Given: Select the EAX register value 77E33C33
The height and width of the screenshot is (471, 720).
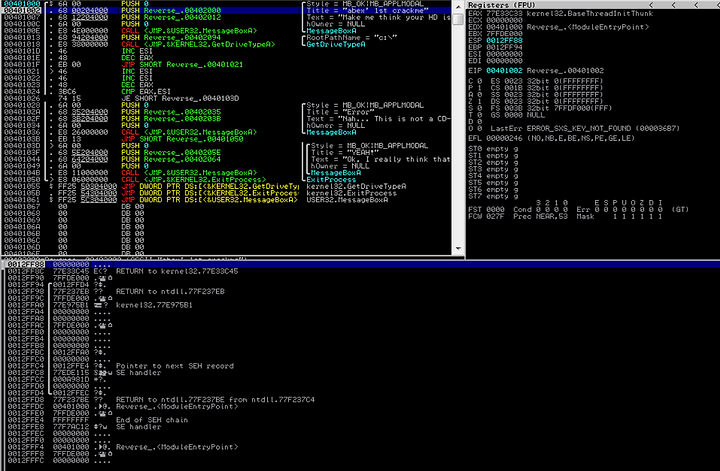Looking at the screenshot, I should (x=504, y=13).
